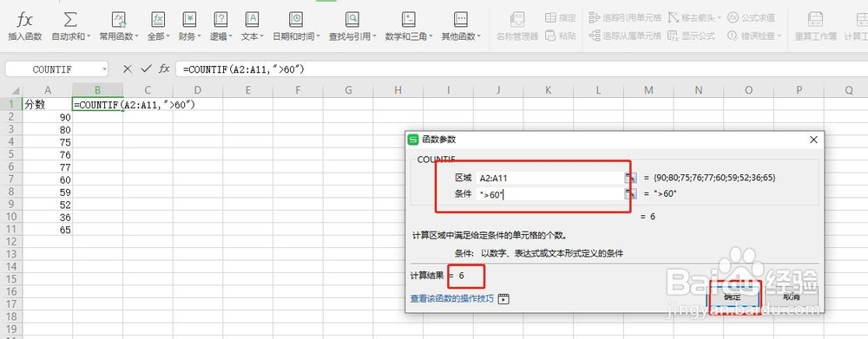This screenshot has height=339, width=868.
Task: Expand the Math and Trig dropdown arrow
Action: [x=431, y=37]
